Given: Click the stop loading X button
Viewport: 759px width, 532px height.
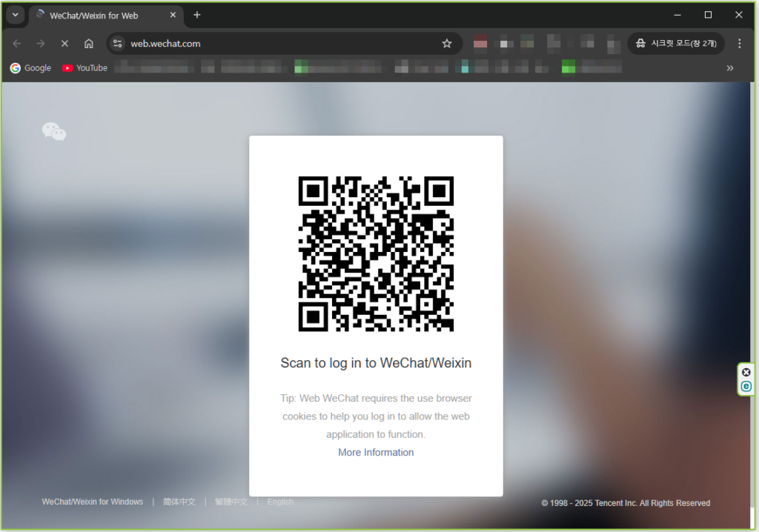Looking at the screenshot, I should click(x=64, y=44).
